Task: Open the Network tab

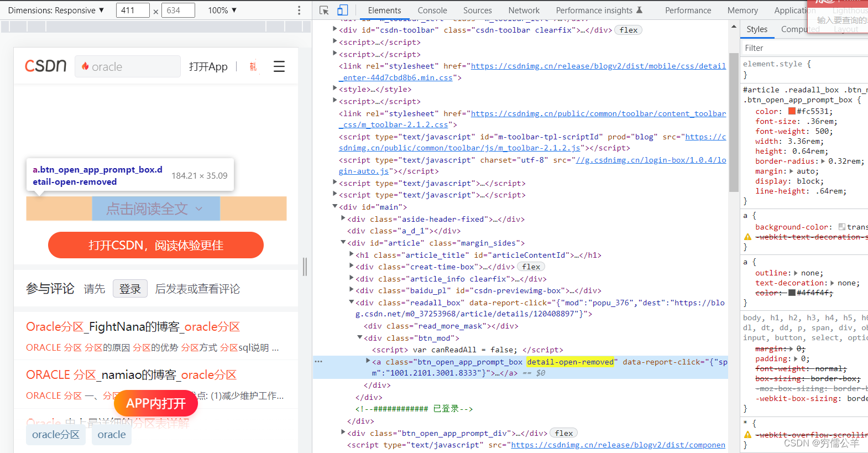Action: point(524,10)
